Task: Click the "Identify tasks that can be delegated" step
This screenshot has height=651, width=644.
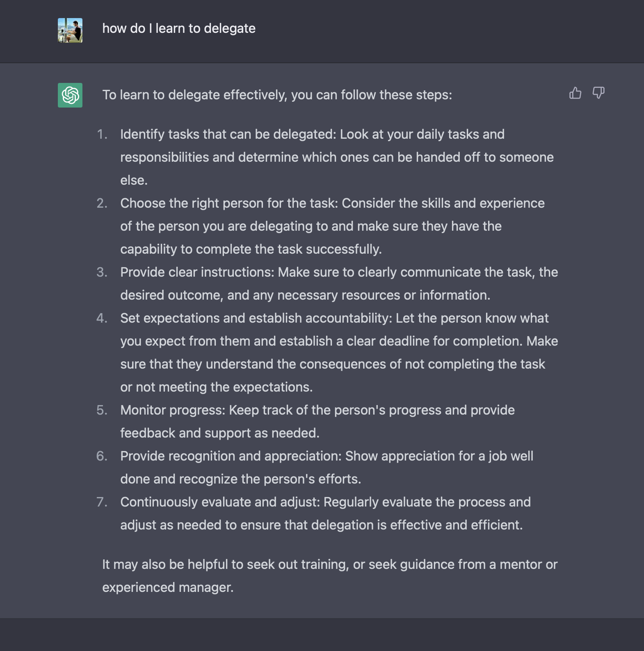Action: click(x=312, y=134)
